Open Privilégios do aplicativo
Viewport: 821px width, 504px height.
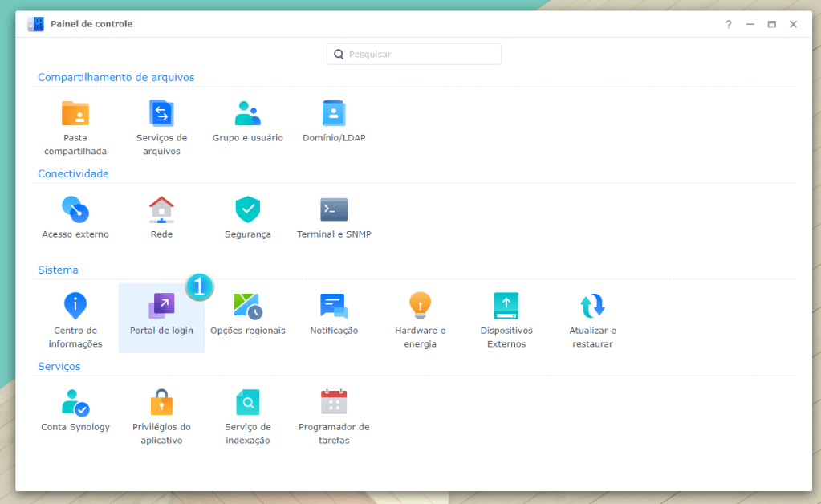[x=161, y=403]
